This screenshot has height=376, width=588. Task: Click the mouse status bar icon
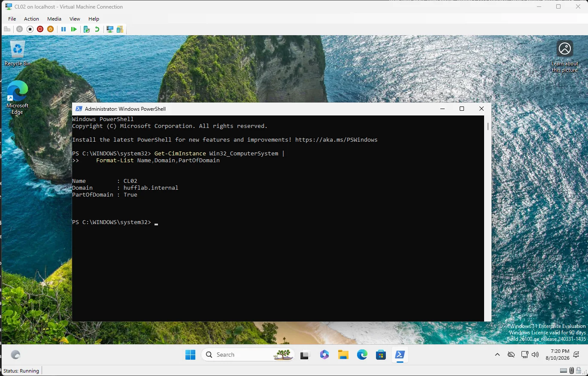(572, 370)
